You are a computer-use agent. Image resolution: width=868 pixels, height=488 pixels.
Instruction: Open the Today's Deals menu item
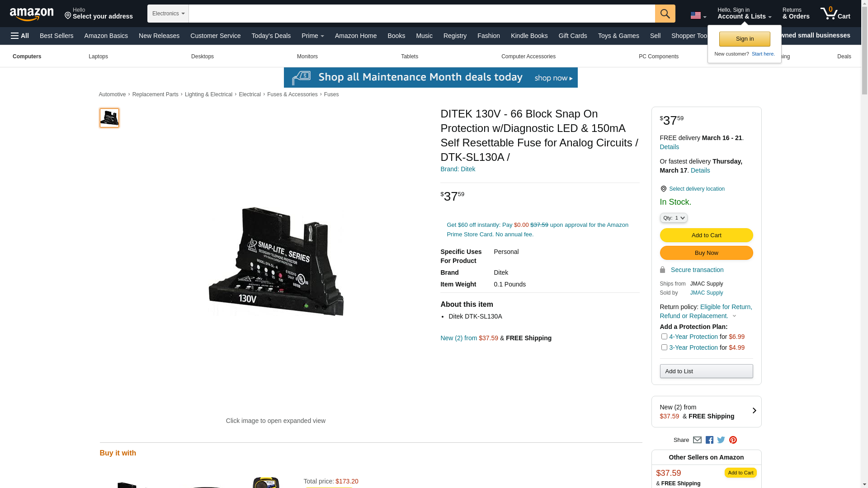271,36
